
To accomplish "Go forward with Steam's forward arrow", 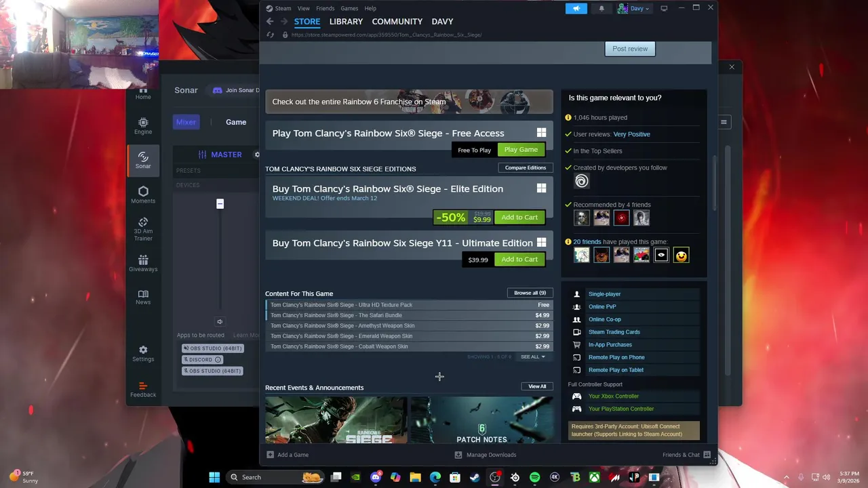I will point(283,22).
